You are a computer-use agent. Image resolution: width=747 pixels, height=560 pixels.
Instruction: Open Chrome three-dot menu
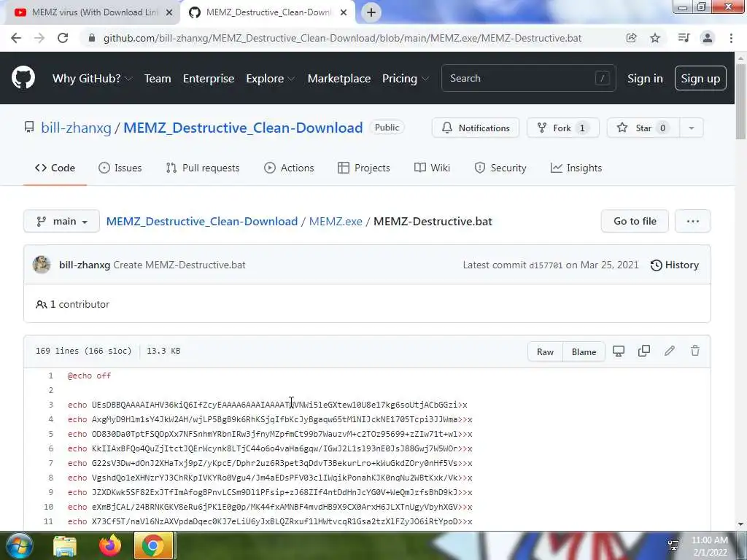731,38
